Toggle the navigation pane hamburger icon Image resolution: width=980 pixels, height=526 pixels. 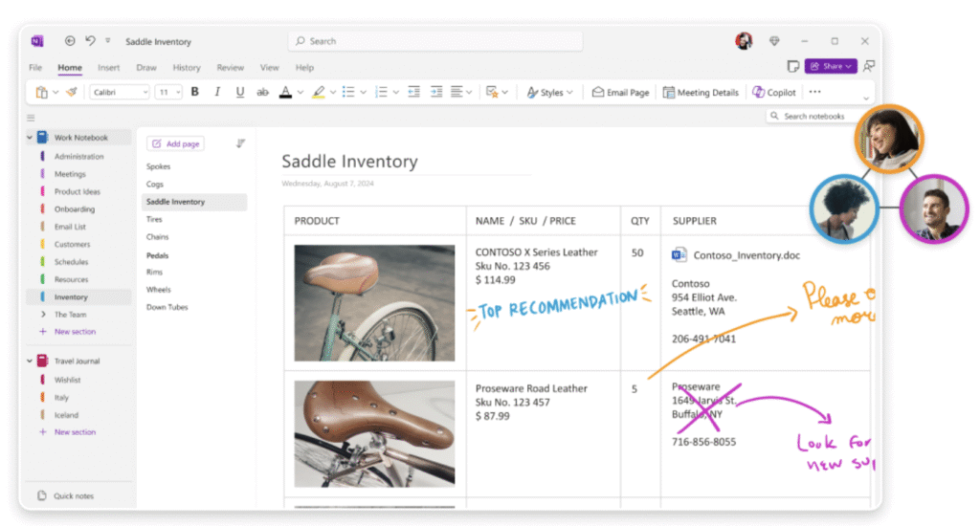click(31, 118)
